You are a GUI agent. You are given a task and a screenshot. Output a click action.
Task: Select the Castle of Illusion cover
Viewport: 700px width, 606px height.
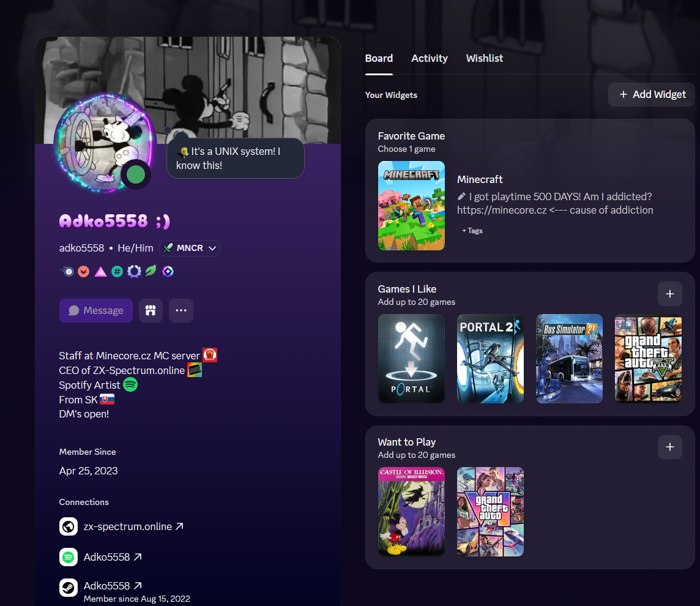[x=411, y=512]
